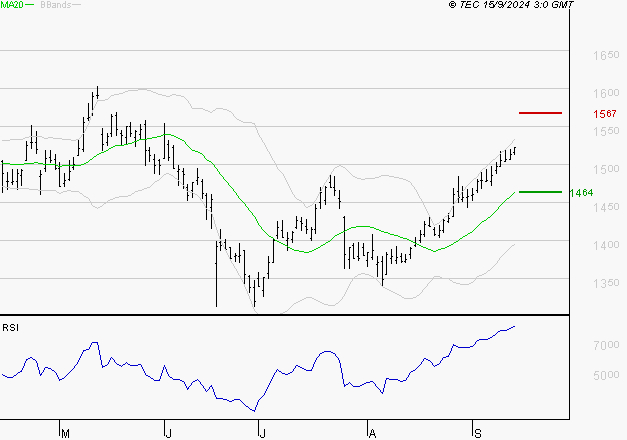
Task: Click the first J month label
Action: 168,434
